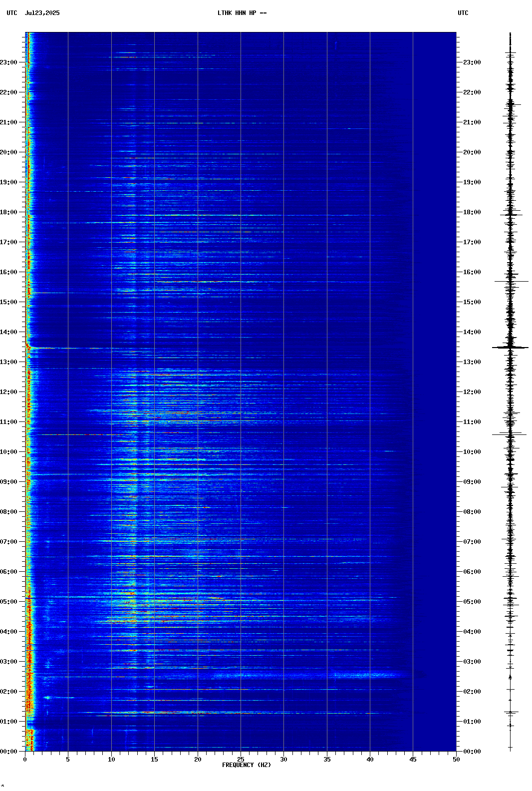Click '12:00' on the left time axis
Viewport: 532px width, 791px height.
[8, 392]
